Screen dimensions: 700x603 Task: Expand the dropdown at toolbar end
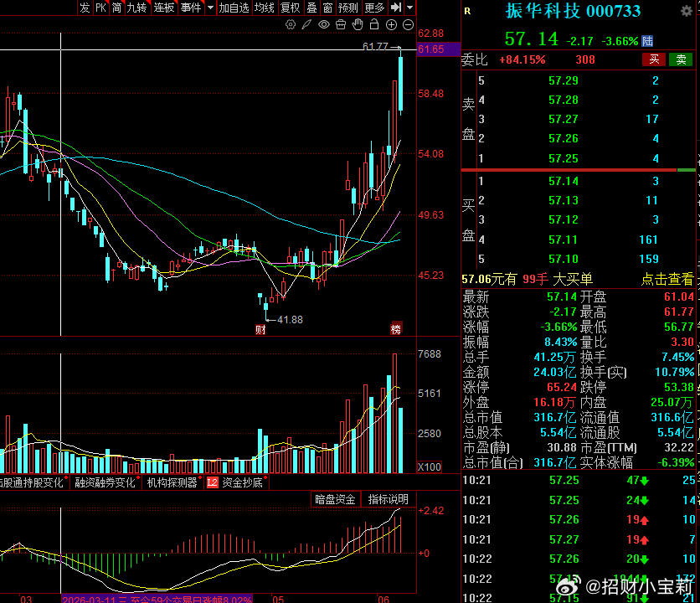[x=409, y=8]
